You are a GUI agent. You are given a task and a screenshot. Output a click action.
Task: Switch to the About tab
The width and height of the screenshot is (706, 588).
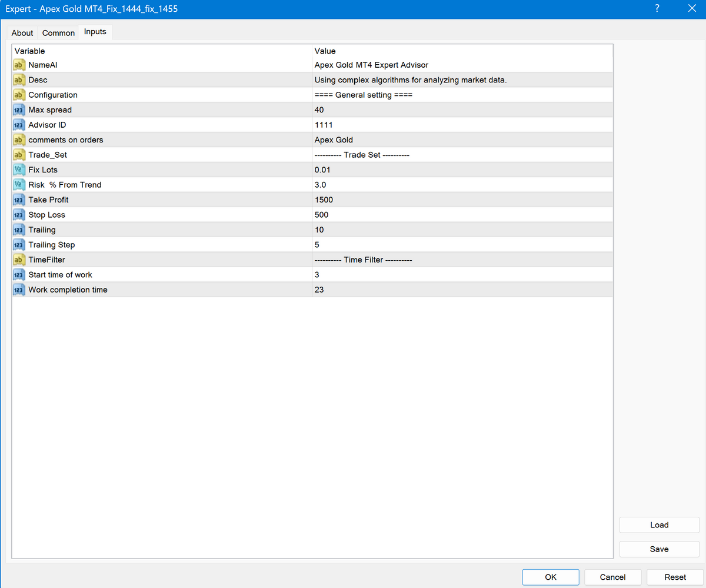(x=22, y=33)
